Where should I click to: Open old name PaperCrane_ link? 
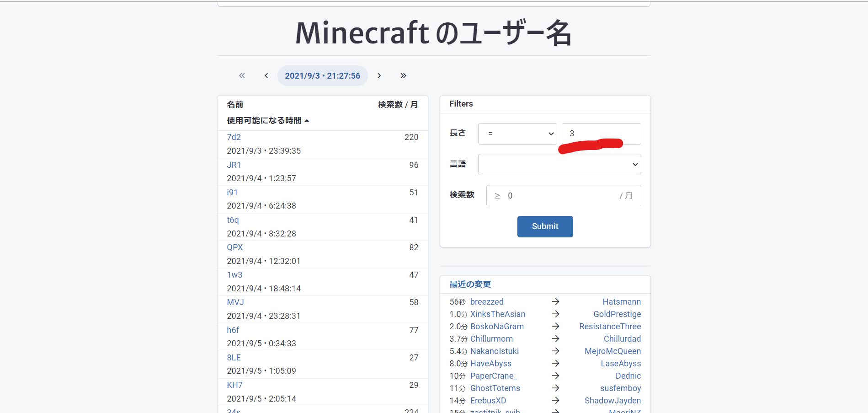coord(494,376)
